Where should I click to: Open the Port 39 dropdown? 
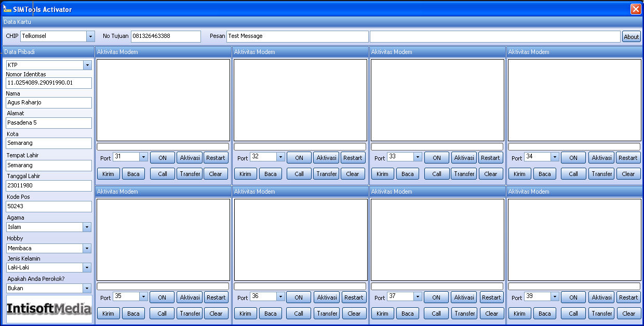click(x=555, y=296)
